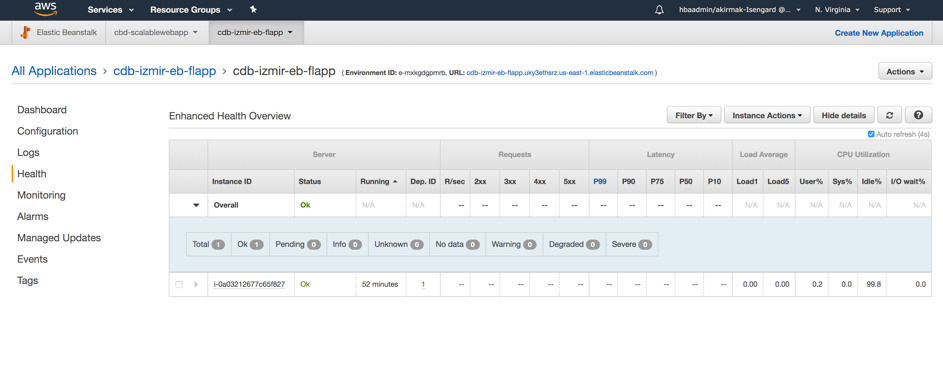Open the Filter By dropdown
The width and height of the screenshot is (943, 366).
(x=694, y=115)
